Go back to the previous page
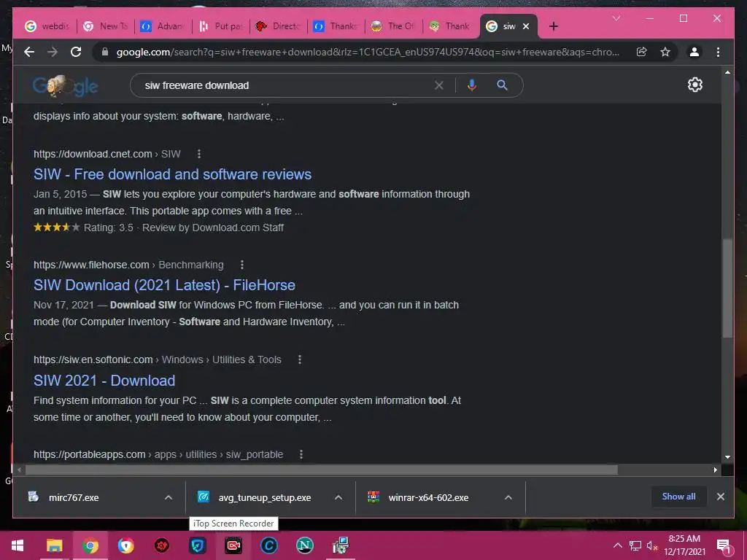This screenshot has width=747, height=560. tap(29, 52)
